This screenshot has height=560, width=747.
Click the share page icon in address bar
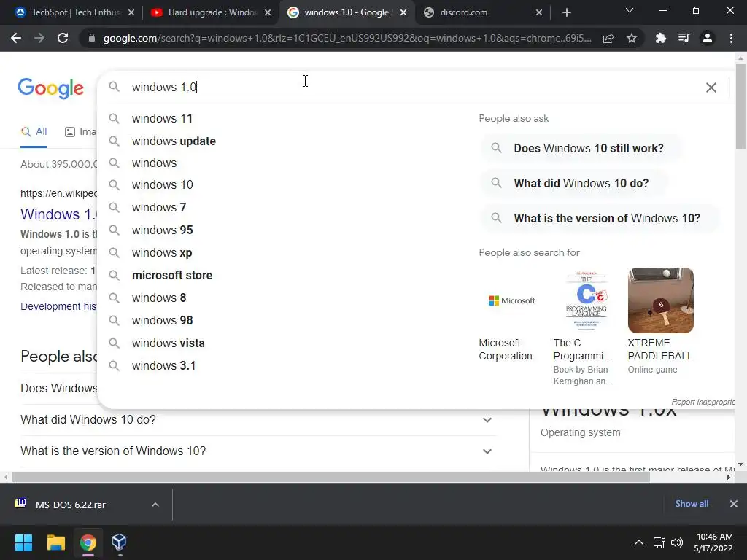[x=608, y=39]
